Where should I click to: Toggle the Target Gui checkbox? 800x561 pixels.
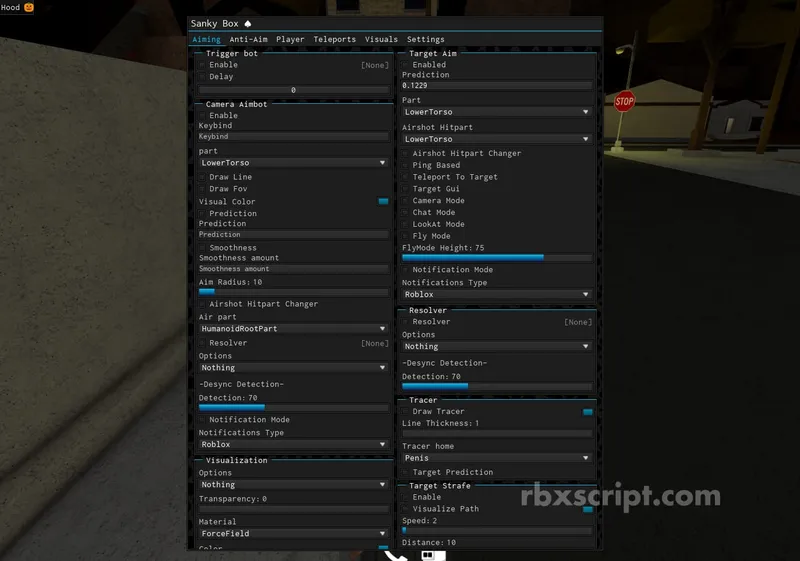click(x=405, y=189)
